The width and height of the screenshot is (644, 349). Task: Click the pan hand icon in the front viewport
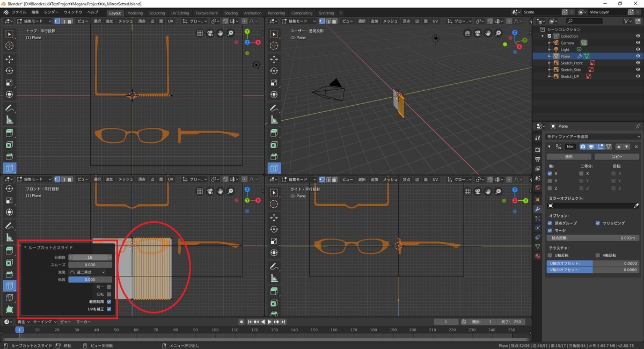click(220, 191)
